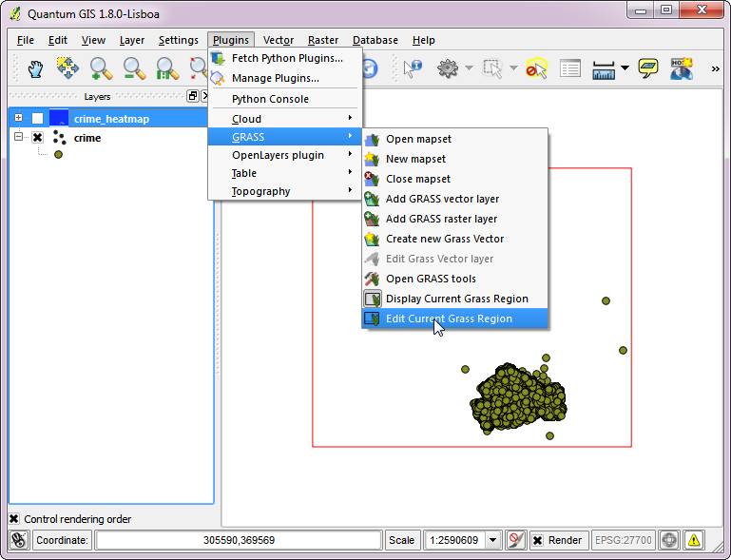Choose Close mapset entry
Image resolution: width=731 pixels, height=560 pixels.
455,179
